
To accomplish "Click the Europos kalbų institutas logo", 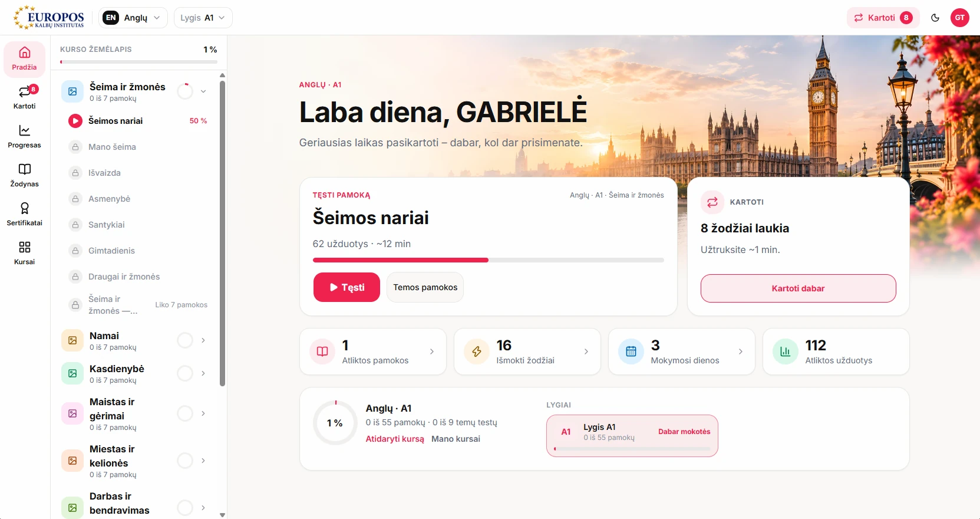I will click(50, 18).
